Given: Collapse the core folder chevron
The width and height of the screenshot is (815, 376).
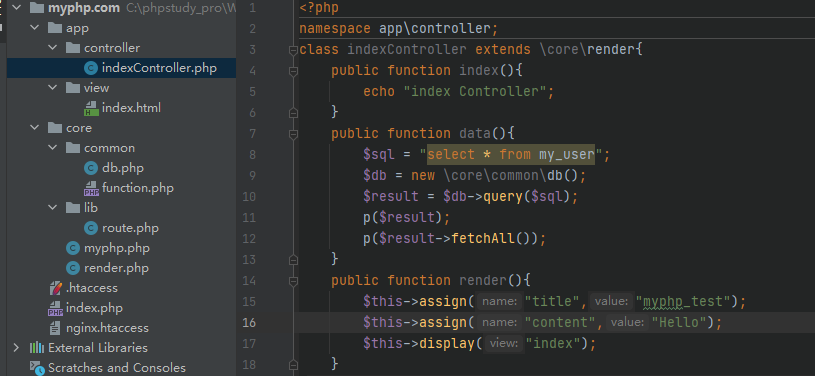Looking at the screenshot, I should [x=34, y=128].
